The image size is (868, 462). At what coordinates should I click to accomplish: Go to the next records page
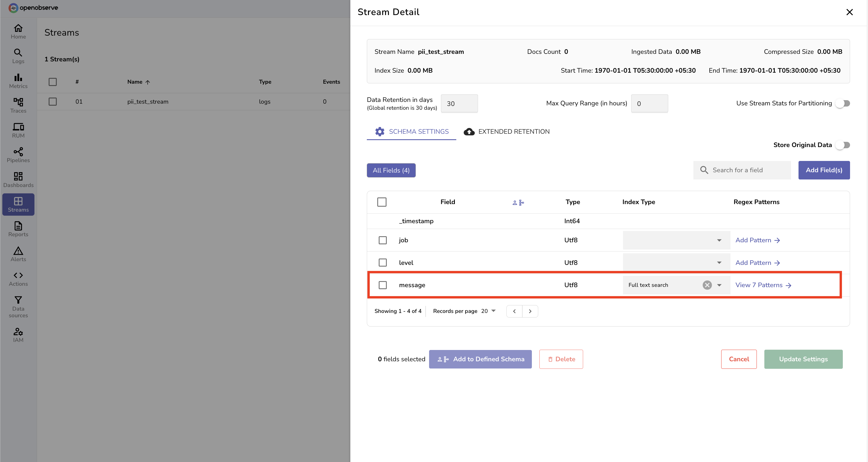(x=530, y=311)
